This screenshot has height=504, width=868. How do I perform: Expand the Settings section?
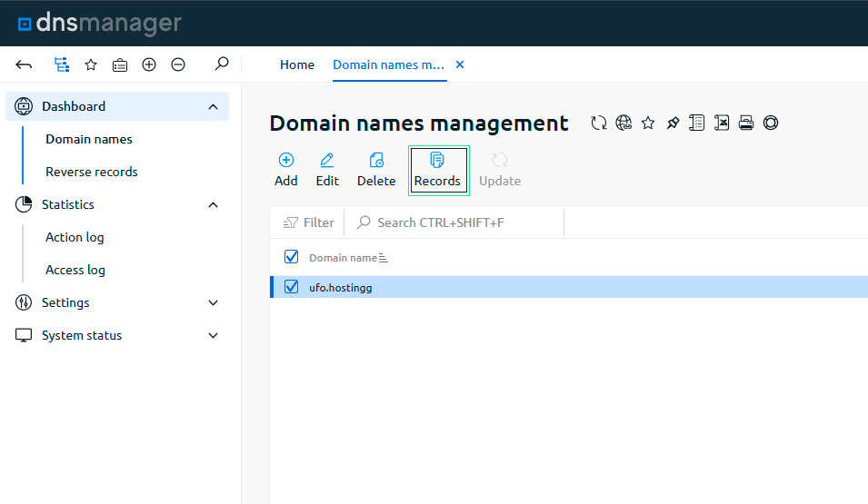coord(213,302)
